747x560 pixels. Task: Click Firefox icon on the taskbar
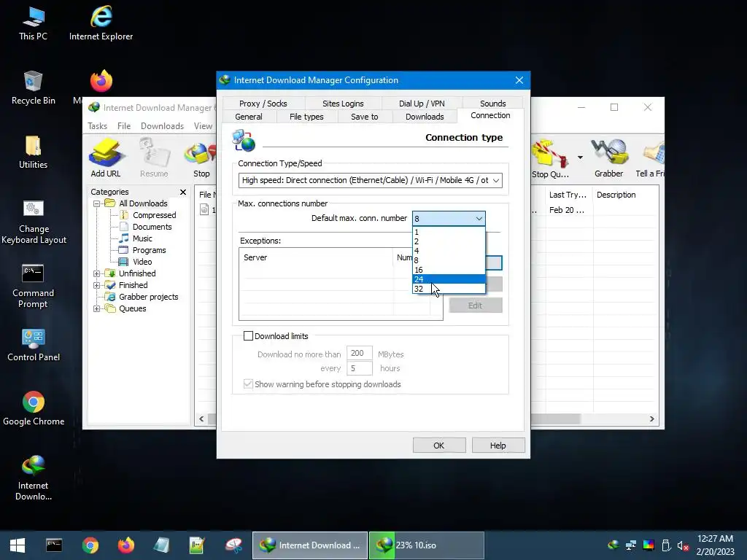click(126, 545)
